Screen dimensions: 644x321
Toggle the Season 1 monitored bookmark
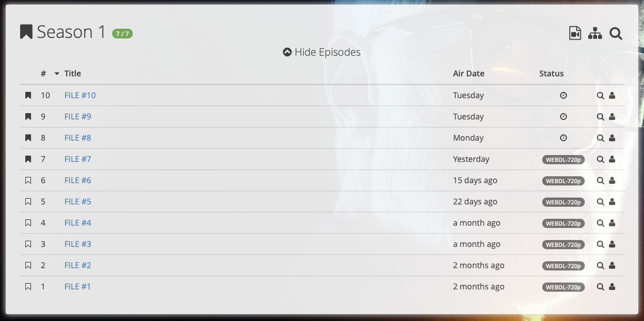click(26, 32)
